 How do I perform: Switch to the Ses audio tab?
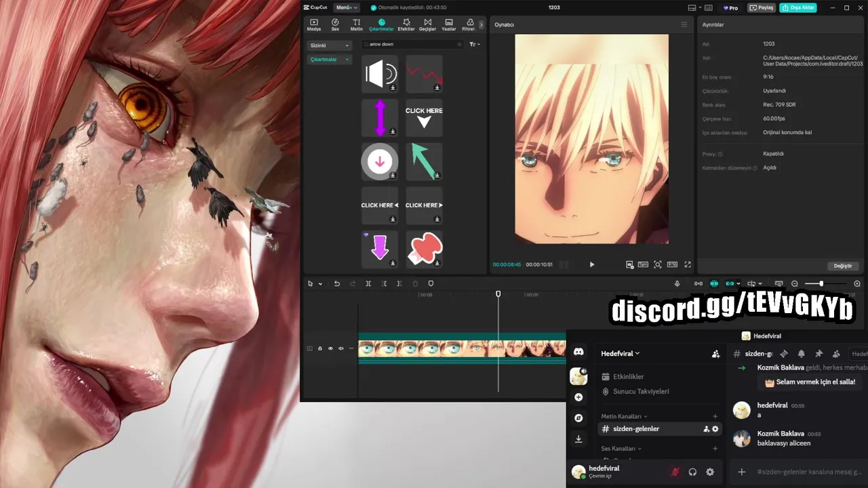(335, 25)
